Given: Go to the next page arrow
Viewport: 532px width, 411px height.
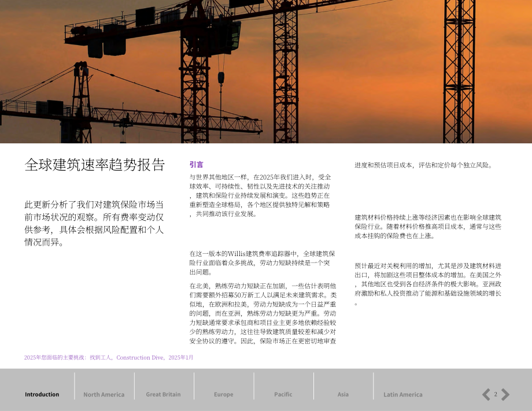Looking at the screenshot, I should click(505, 394).
